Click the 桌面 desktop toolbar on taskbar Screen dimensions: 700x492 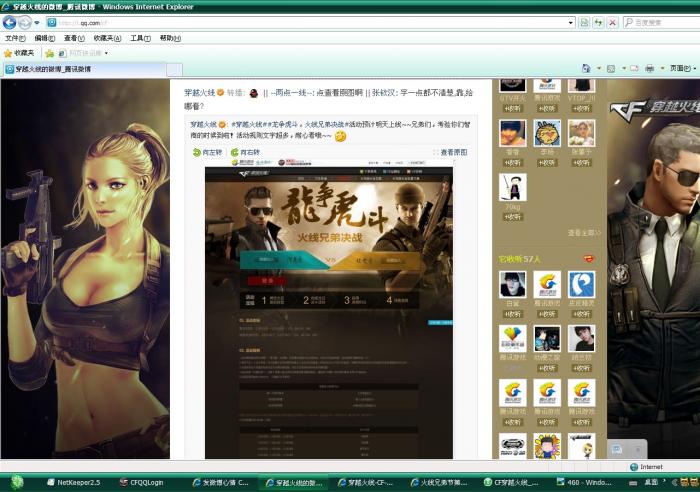tap(651, 483)
